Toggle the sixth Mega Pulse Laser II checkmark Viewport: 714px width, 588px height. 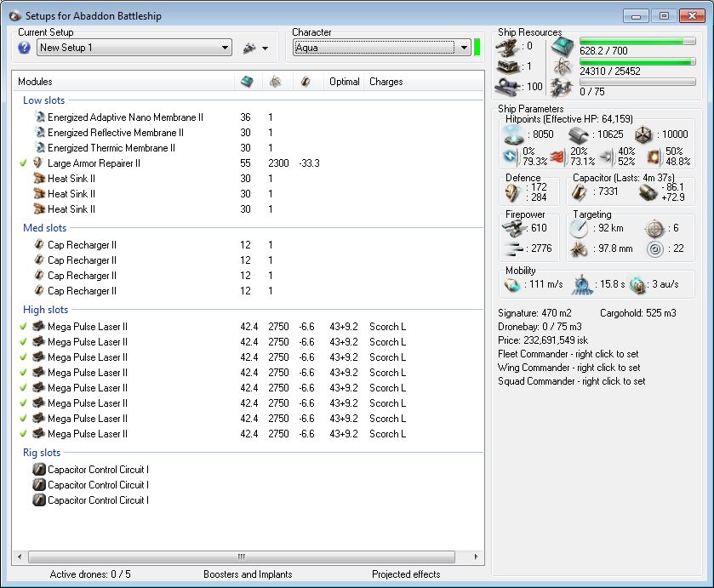[x=23, y=403]
